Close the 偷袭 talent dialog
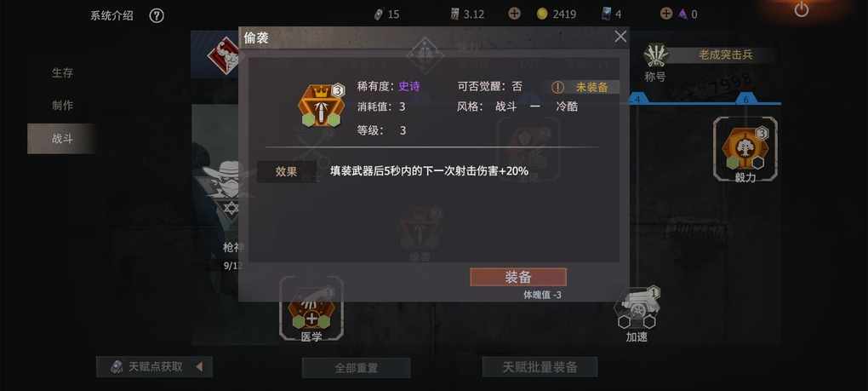 [620, 37]
